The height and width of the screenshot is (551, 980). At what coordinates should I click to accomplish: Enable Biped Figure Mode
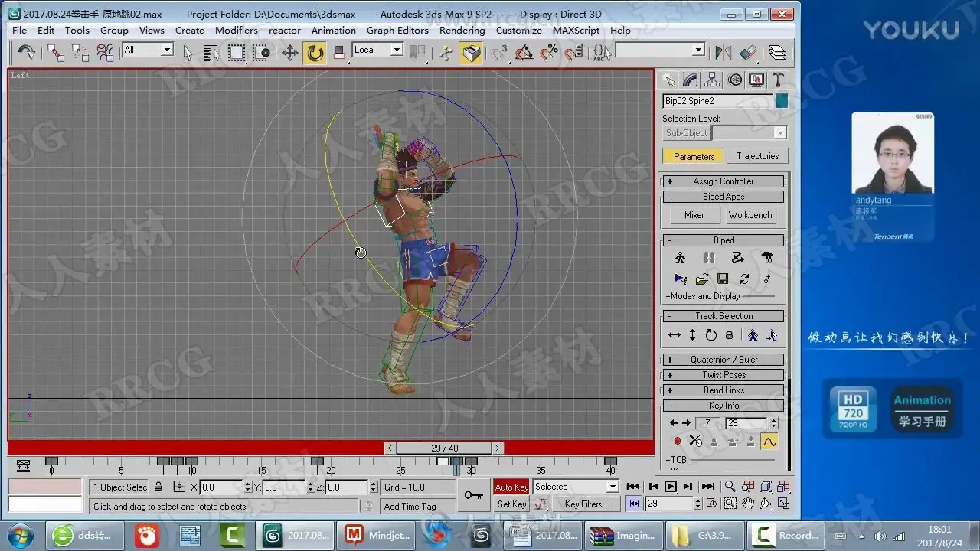(680, 258)
